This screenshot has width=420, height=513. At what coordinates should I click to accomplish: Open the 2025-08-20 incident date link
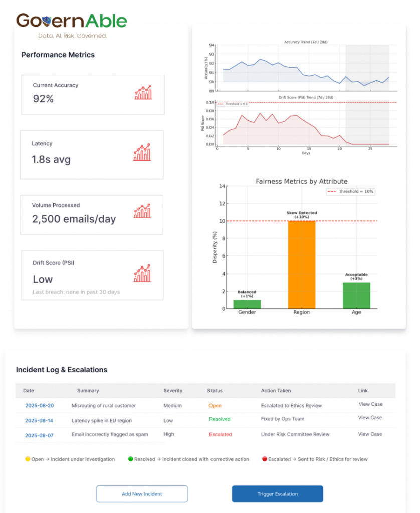pos(39,406)
